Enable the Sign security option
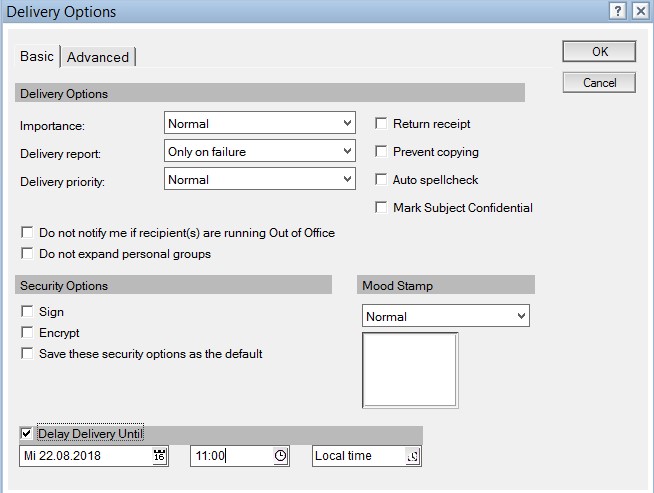Screen dimensions: 654x493 tap(27, 312)
